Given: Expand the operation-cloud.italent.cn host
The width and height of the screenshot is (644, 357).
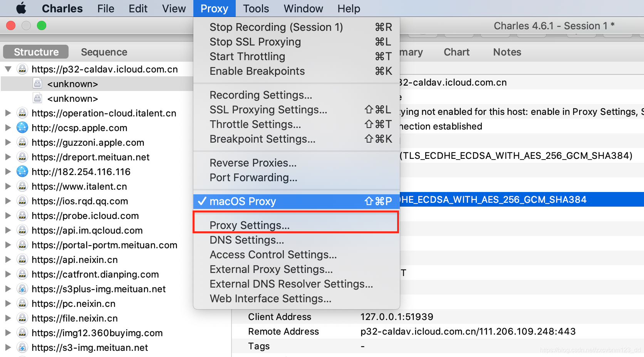Looking at the screenshot, I should [x=8, y=113].
